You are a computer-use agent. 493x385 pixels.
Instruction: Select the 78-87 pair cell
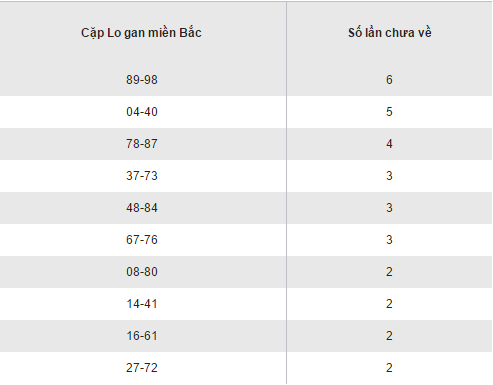tap(142, 144)
